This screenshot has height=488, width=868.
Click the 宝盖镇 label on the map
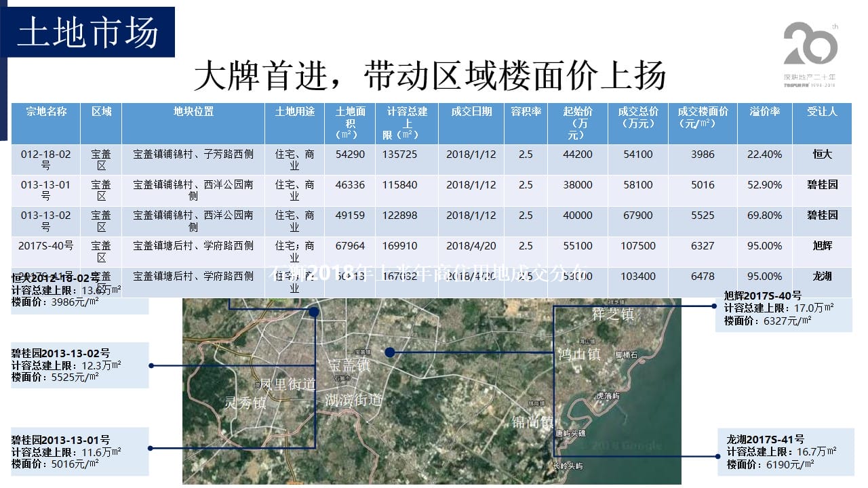coord(349,365)
